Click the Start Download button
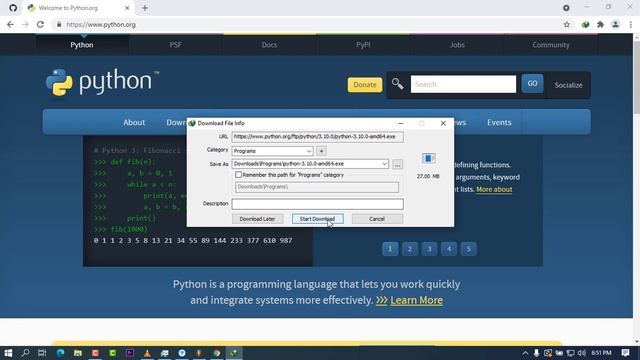Image resolution: width=640 pixels, height=360 pixels. [x=317, y=219]
